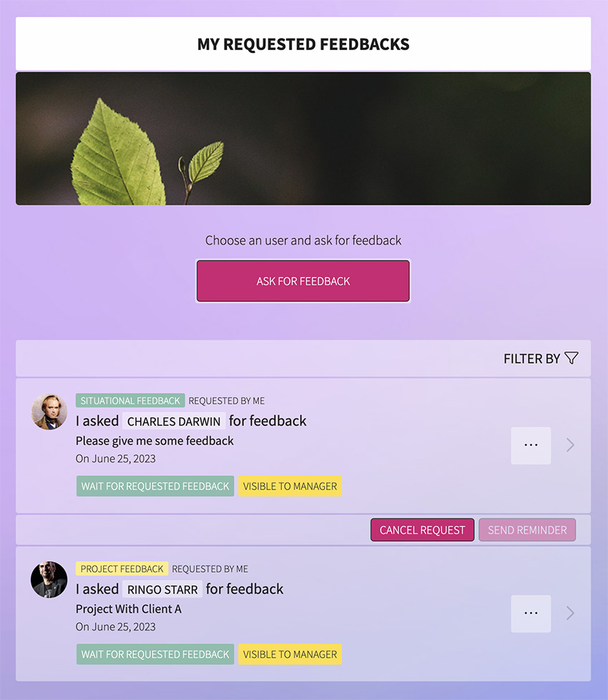Viewport: 608px width, 700px height.
Task: Select the Ringo Starr name tag
Action: tap(162, 590)
